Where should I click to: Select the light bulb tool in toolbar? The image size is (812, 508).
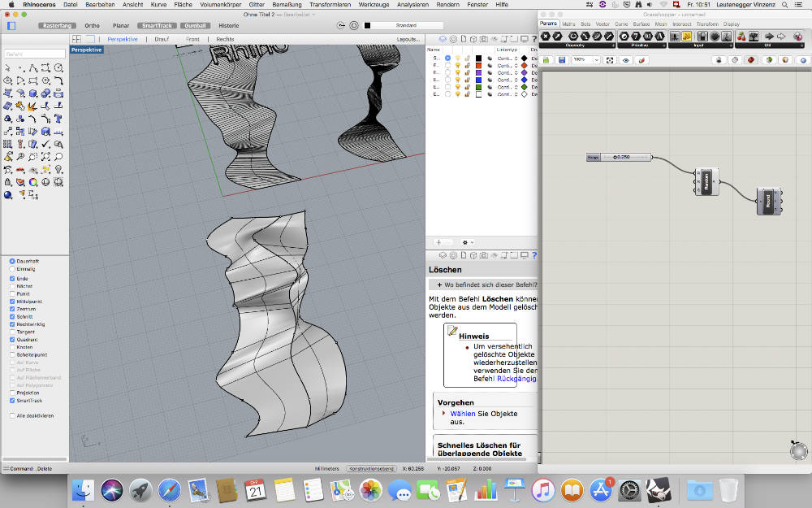58,170
